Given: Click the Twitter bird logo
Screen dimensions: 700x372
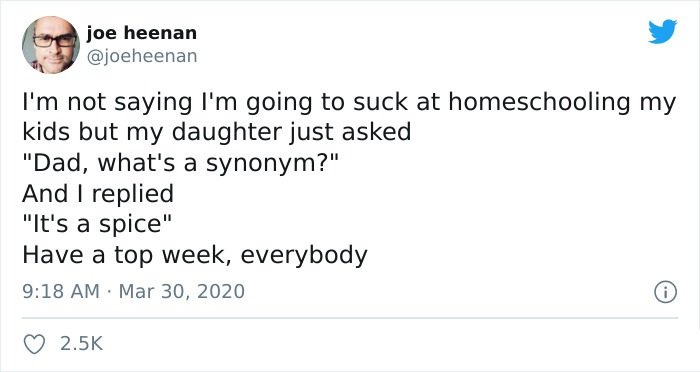Looking at the screenshot, I should (662, 32).
